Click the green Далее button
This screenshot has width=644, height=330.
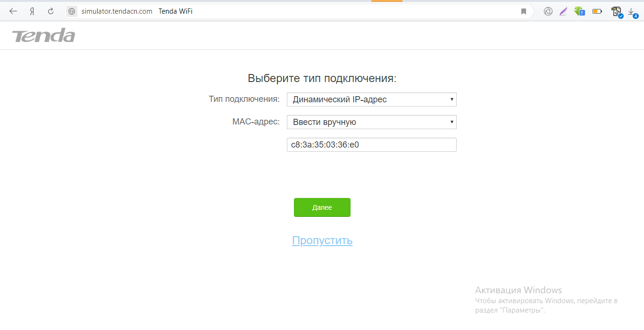pos(322,207)
